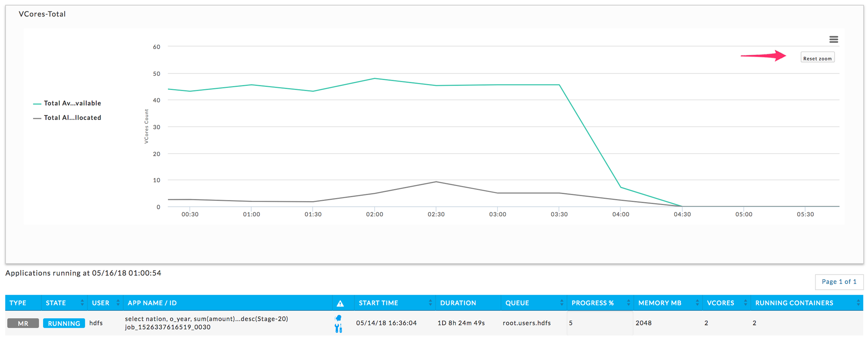
Task: Click the event bell icon in the hdfs job row
Action: (338, 318)
